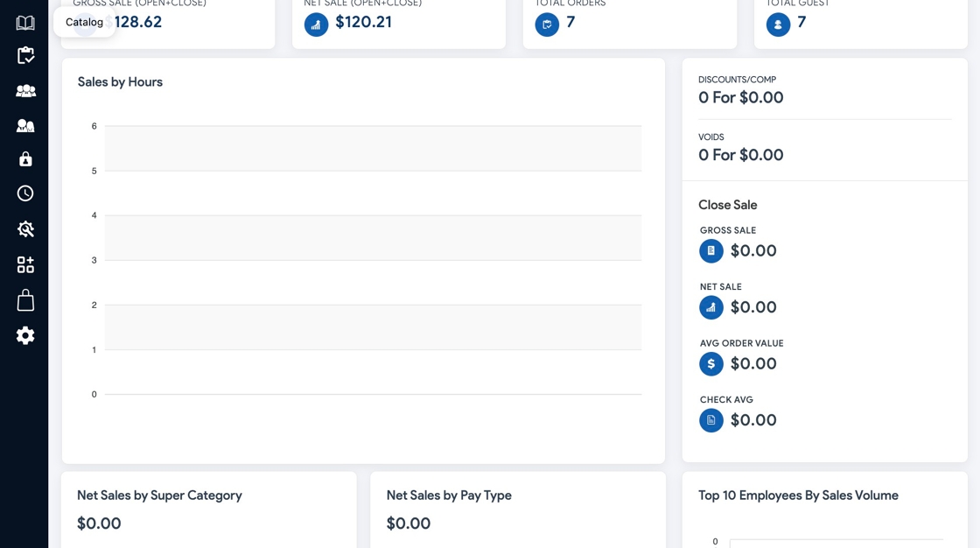Click the gear with wrench sidebar icon

pyautogui.click(x=25, y=229)
